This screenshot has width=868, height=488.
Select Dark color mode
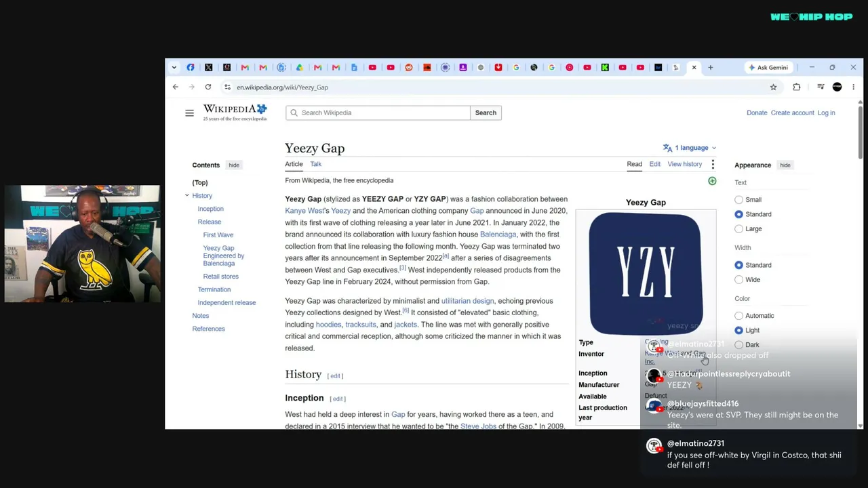(x=738, y=345)
